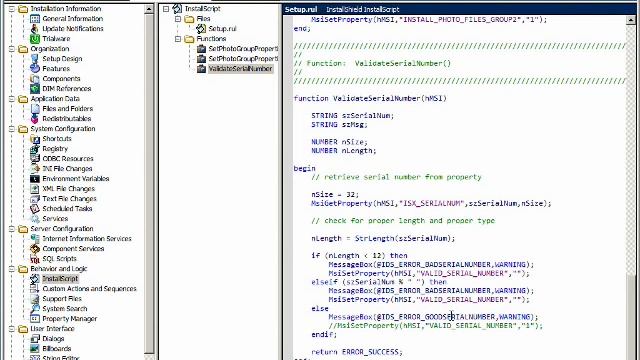640x360 pixels.
Task: Collapse User Interface folder
Action: coord(11,329)
